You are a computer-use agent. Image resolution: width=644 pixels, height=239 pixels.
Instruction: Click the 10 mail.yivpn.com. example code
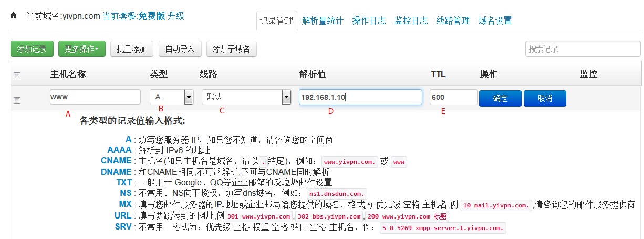(x=497, y=205)
